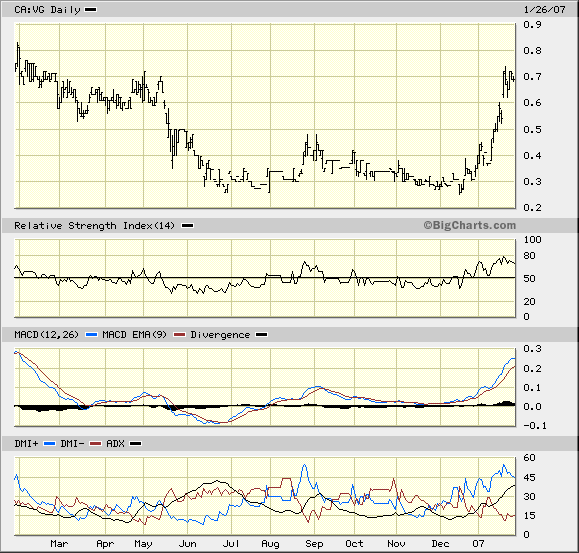Click the blue DMI+ legend swatch
The image size is (579, 553).
click(49, 444)
